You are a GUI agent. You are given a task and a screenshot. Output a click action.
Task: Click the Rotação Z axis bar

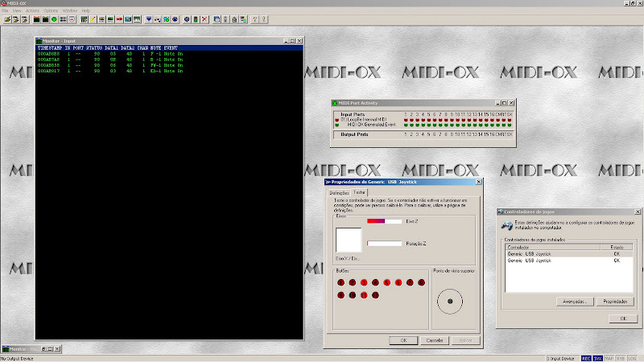385,244
